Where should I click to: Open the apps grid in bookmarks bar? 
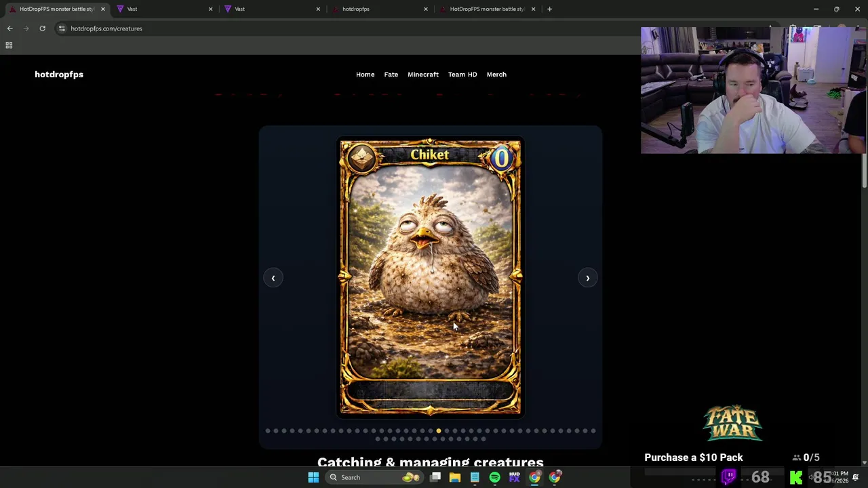coord(9,45)
